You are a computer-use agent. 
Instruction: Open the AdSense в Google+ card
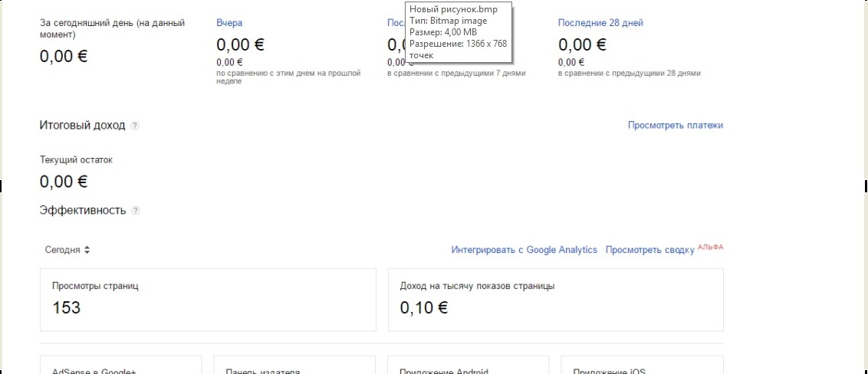click(x=120, y=365)
